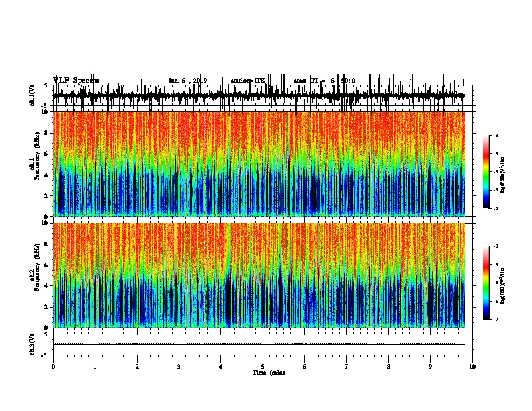The width and height of the screenshot is (532, 411).
Task: Click the '2' tick on the time axis
Action: click(x=137, y=367)
